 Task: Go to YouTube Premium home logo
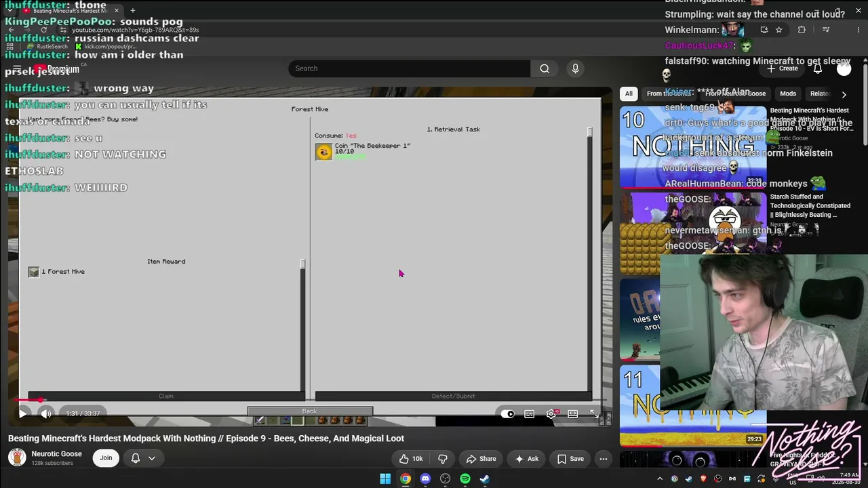coord(57,69)
